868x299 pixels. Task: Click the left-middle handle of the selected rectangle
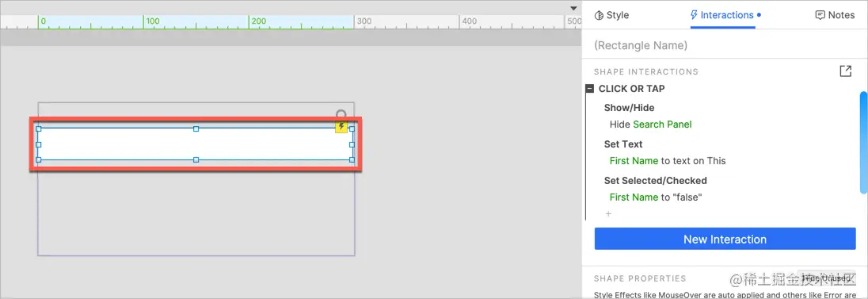(x=39, y=144)
